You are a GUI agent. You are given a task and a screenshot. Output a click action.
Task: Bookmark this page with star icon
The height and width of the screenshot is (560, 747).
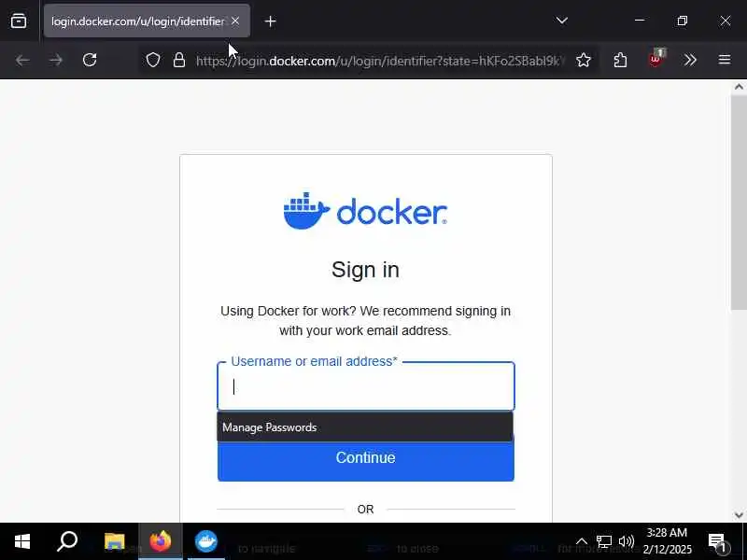584,61
